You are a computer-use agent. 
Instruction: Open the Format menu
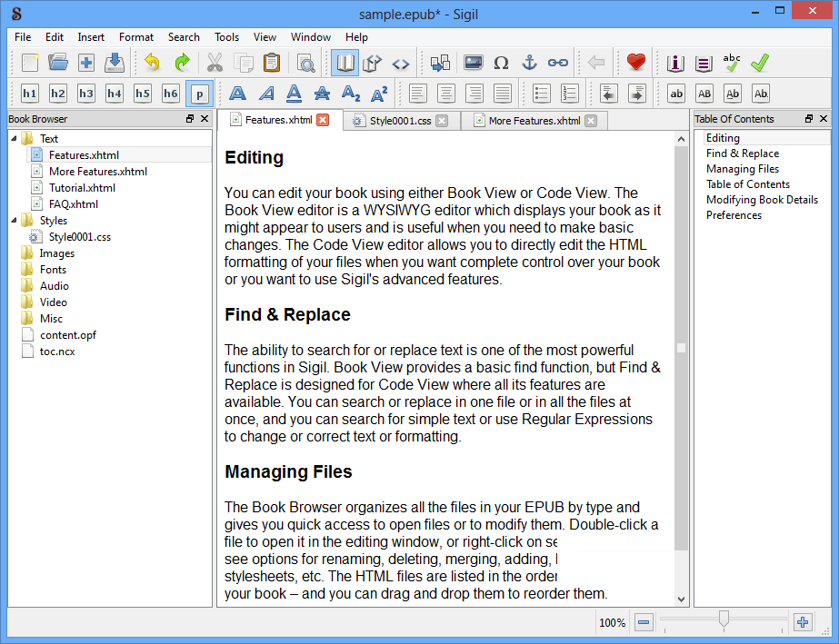pyautogui.click(x=136, y=37)
